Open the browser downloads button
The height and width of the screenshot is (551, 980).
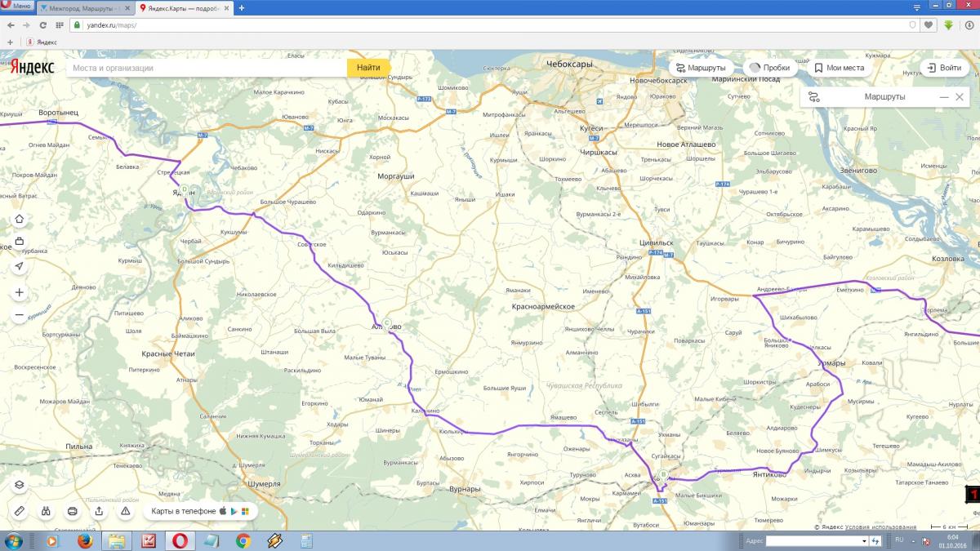tap(969, 25)
